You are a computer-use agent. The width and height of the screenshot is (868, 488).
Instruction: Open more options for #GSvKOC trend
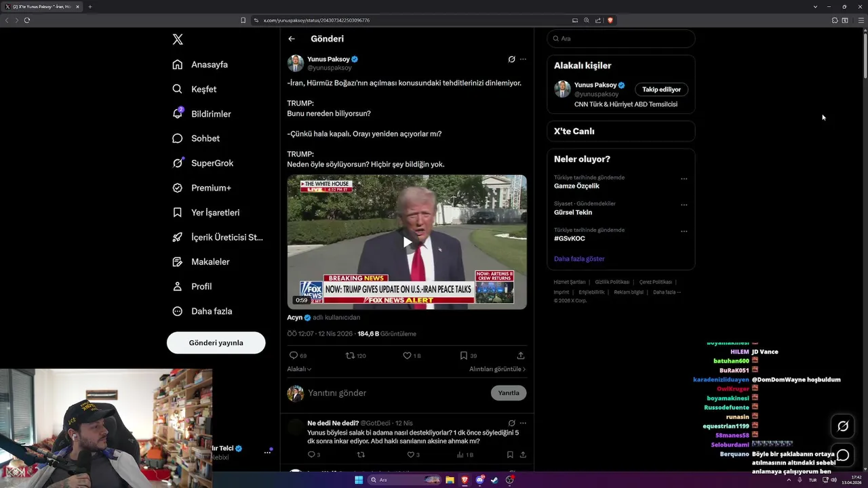684,231
